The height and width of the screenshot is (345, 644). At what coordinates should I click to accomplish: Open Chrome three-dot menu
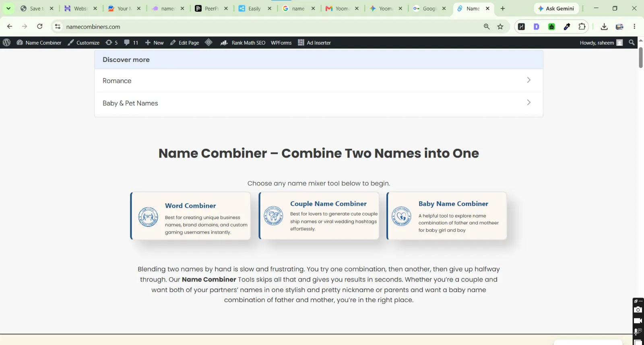(x=634, y=27)
